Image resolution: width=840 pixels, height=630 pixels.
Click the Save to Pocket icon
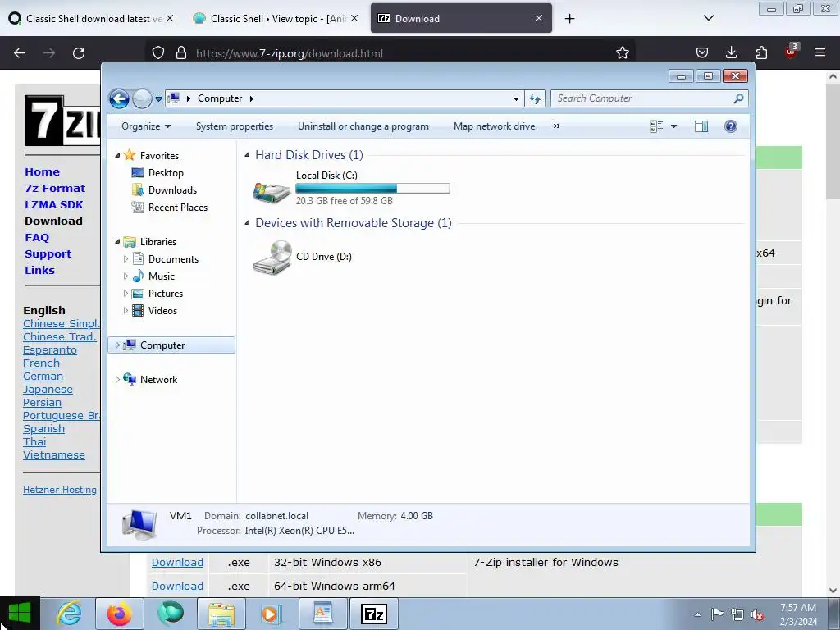(x=702, y=53)
